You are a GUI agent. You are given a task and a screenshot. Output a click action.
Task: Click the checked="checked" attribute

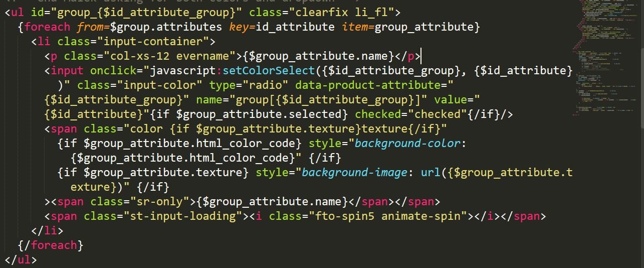coord(411,114)
